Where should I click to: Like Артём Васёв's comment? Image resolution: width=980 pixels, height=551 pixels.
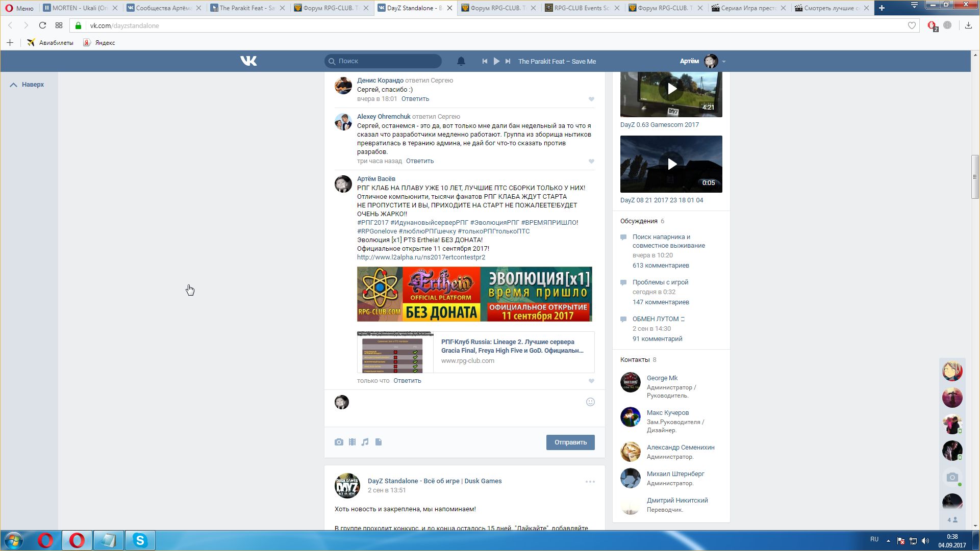[x=591, y=381]
